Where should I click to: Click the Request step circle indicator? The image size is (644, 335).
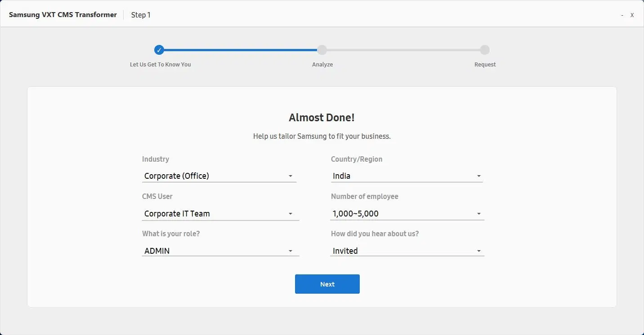click(484, 50)
